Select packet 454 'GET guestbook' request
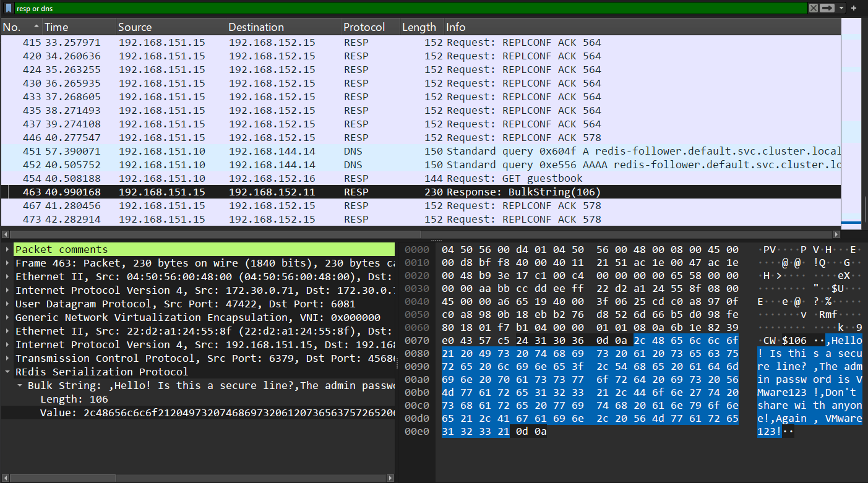The height and width of the screenshot is (483, 868). (421, 179)
